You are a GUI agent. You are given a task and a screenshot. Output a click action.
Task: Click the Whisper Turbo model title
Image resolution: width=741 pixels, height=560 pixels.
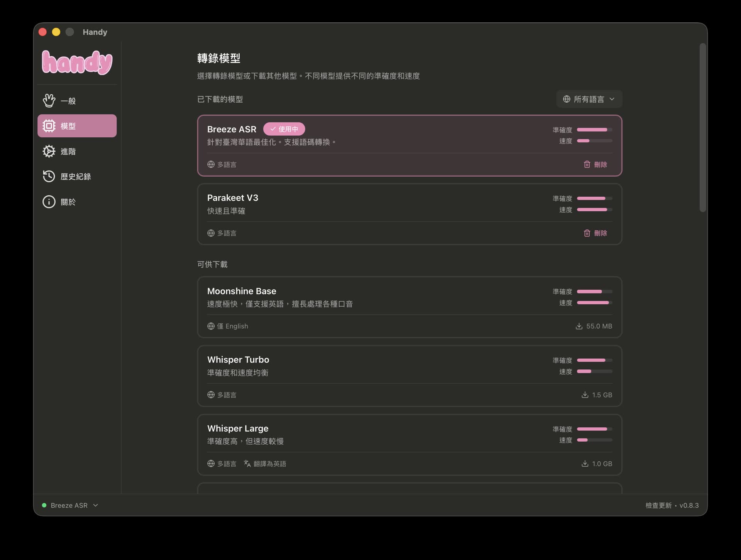click(238, 360)
